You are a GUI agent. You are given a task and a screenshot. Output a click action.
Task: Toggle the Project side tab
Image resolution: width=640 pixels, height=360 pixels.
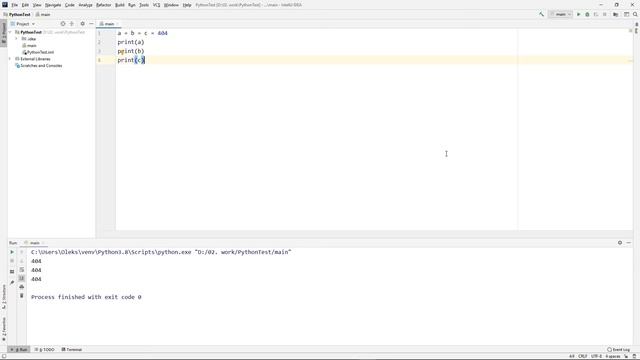(x=4, y=33)
